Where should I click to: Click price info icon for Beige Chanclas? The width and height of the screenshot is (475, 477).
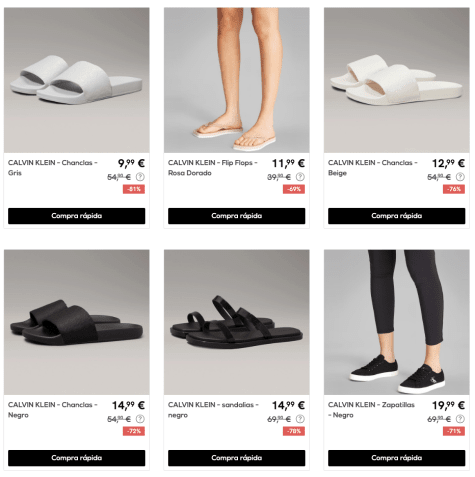(460, 177)
